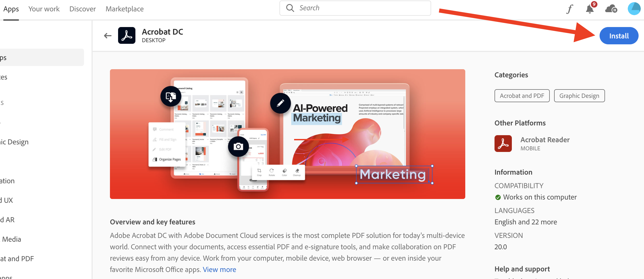Go back using the left arrow
The image size is (644, 279).
(108, 36)
